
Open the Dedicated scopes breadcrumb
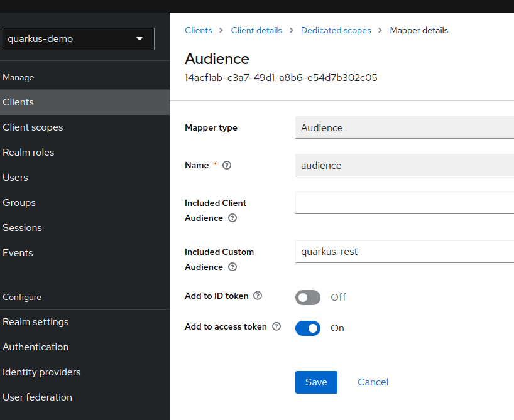tap(336, 30)
